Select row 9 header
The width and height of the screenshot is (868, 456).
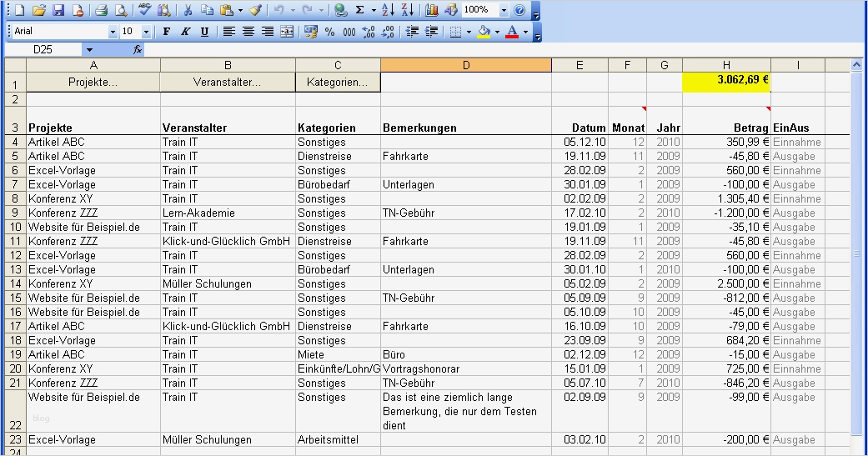pyautogui.click(x=15, y=213)
